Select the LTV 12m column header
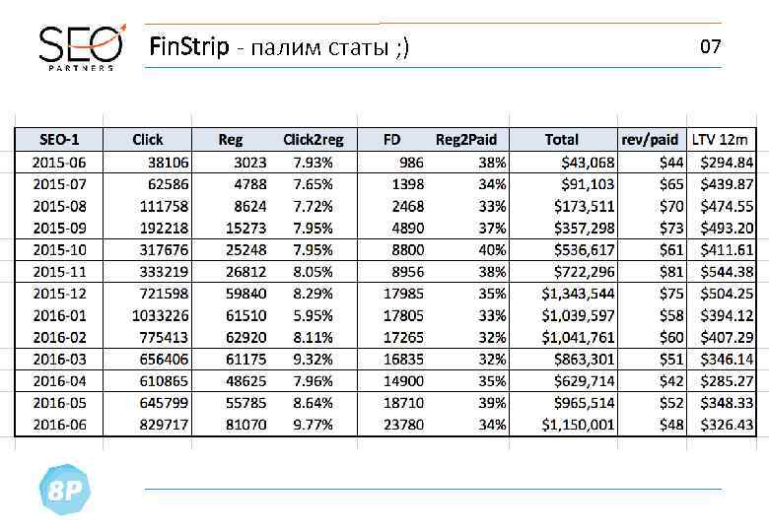 721,140
